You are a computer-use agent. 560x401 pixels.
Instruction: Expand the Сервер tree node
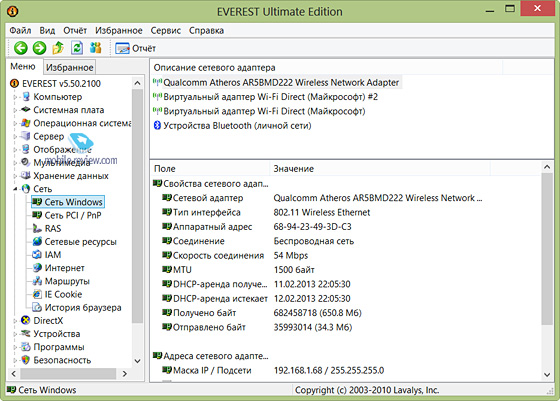click(15, 136)
